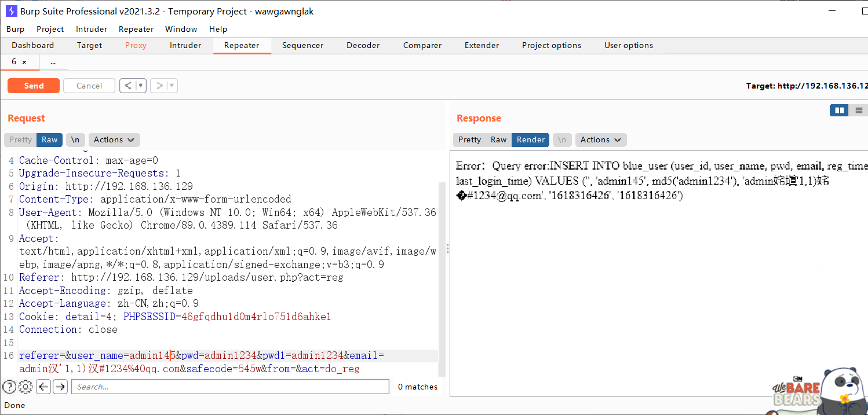Image resolution: width=868 pixels, height=415 pixels.
Task: Click the Burp Suite lightning logo icon
Action: pyautogui.click(x=11, y=11)
